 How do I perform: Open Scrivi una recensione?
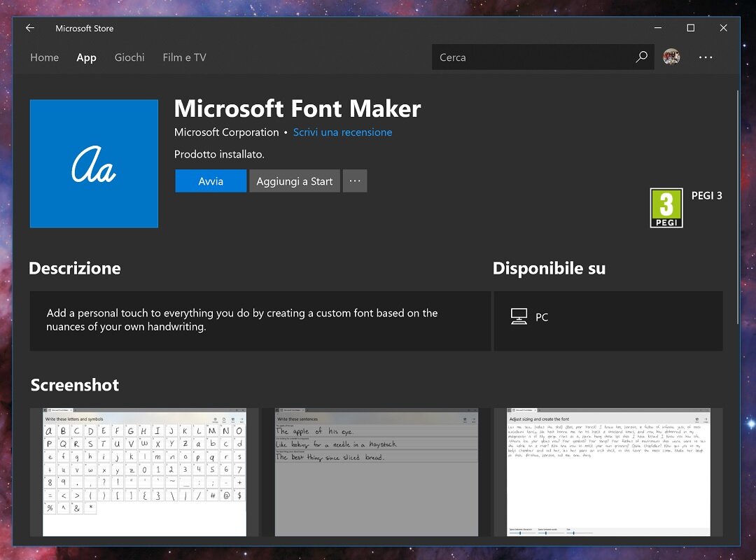pyautogui.click(x=342, y=132)
